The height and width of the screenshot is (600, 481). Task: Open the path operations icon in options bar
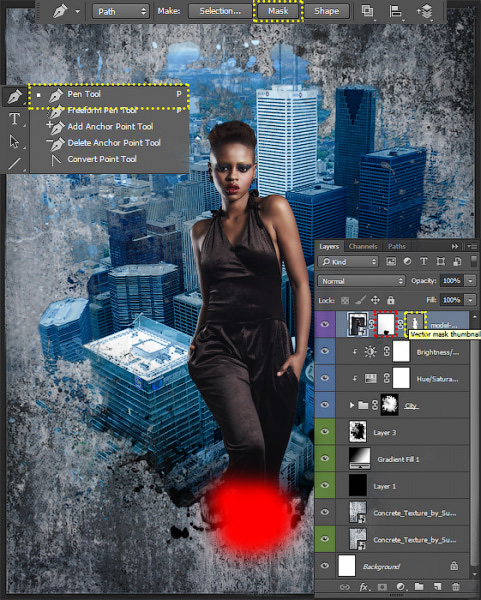367,11
